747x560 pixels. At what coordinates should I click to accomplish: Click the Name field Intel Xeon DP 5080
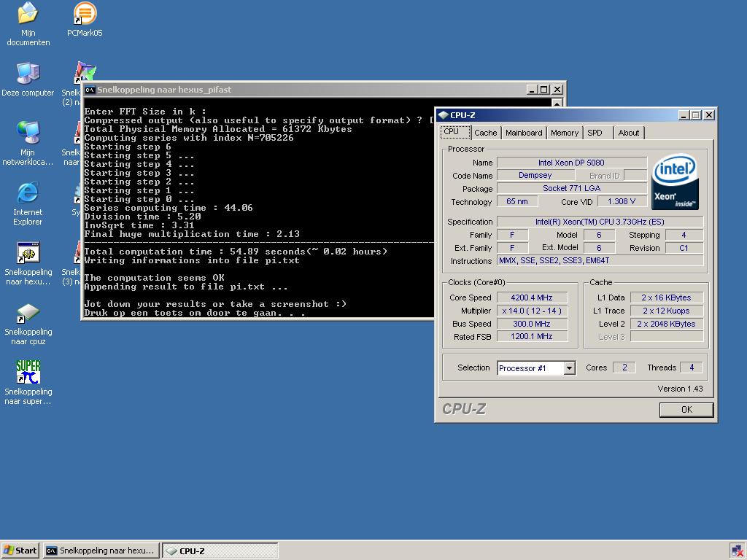(572, 163)
